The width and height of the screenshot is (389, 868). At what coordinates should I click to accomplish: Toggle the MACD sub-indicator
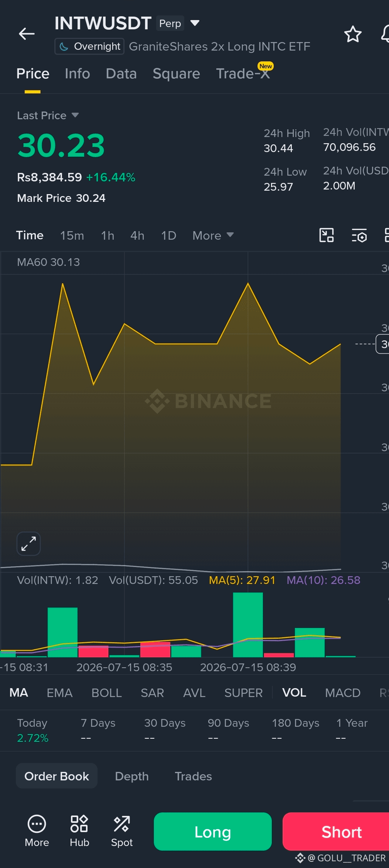coord(343,693)
